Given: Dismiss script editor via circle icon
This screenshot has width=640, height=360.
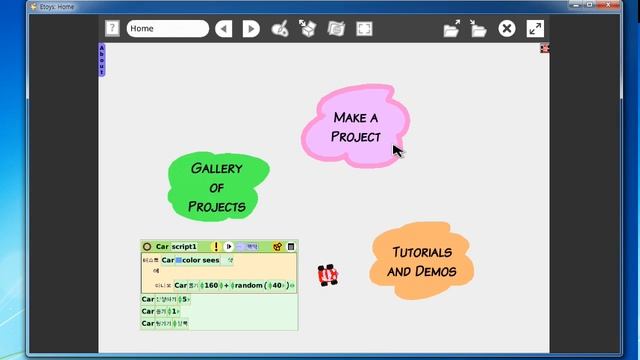Looking at the screenshot, I should [147, 247].
